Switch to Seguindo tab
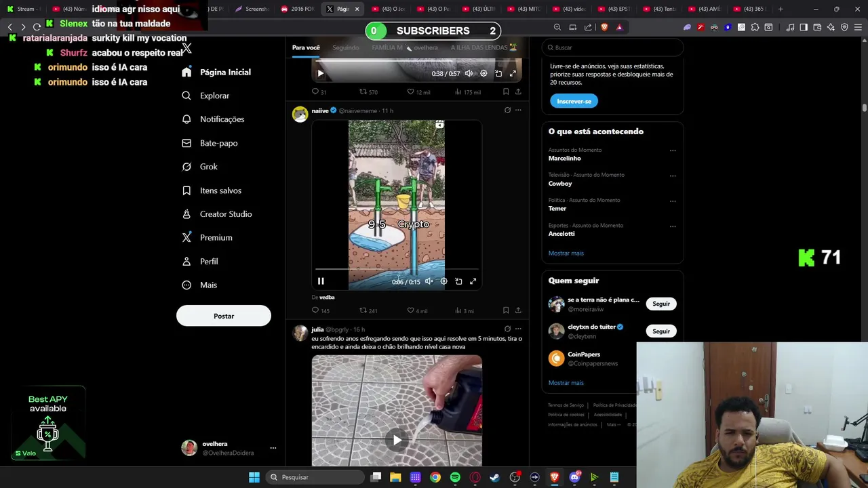Viewport: 868px width, 488px height. 346,47
